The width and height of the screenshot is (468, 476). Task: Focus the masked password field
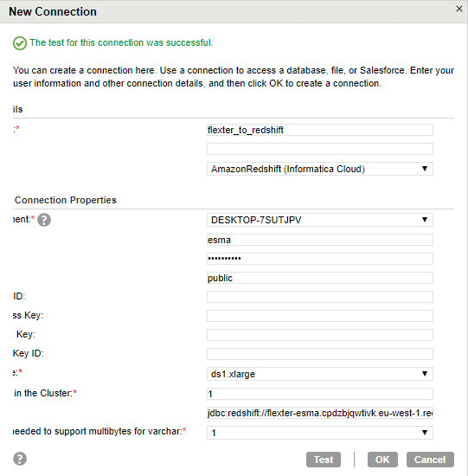coord(320,259)
